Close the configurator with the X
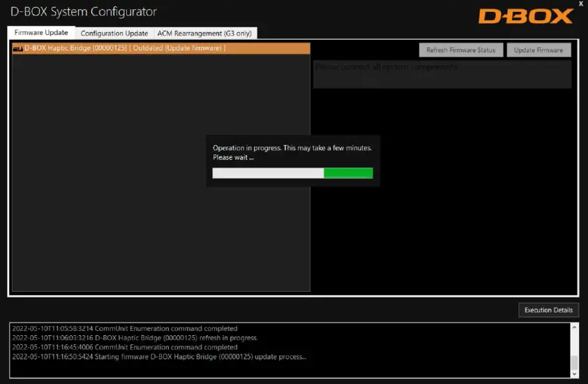The width and height of the screenshot is (588, 384). (581, 3)
